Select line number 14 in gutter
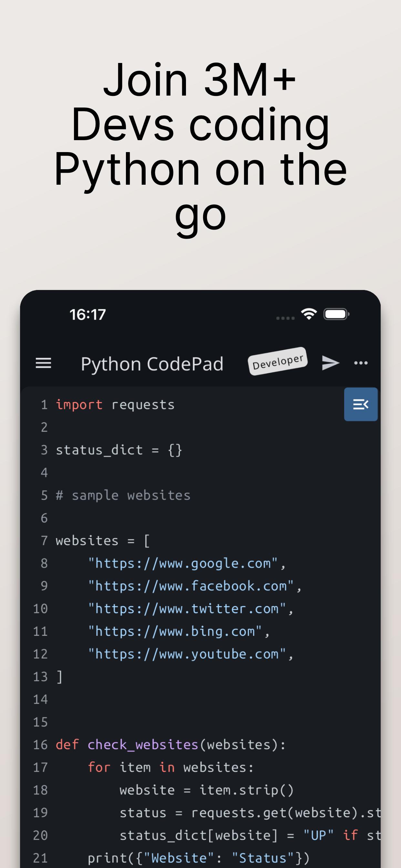The height and width of the screenshot is (868, 401). [40, 699]
